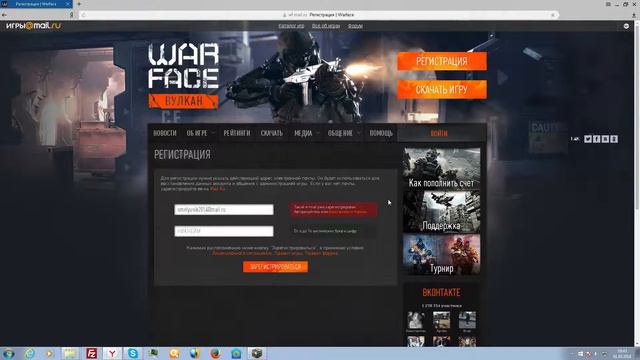
Task: Open Windows Start button
Action: [9, 353]
